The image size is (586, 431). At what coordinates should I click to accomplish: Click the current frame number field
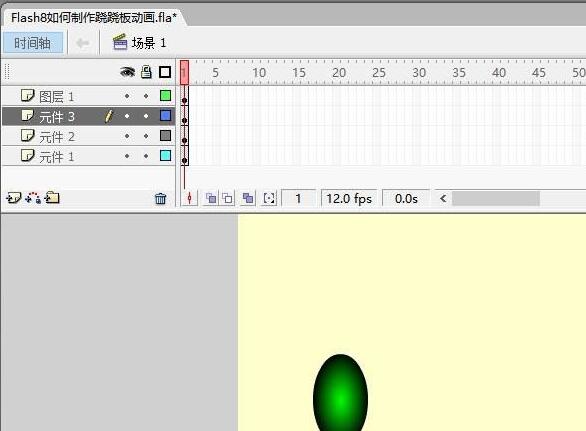point(298,198)
